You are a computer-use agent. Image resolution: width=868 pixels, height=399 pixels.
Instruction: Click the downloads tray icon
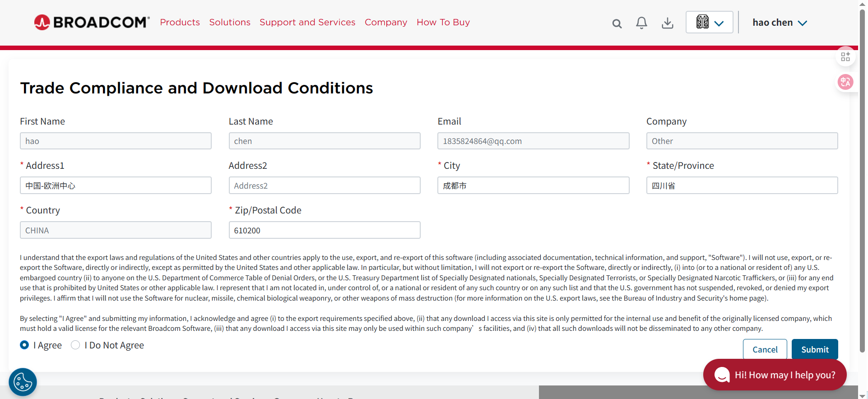point(667,23)
